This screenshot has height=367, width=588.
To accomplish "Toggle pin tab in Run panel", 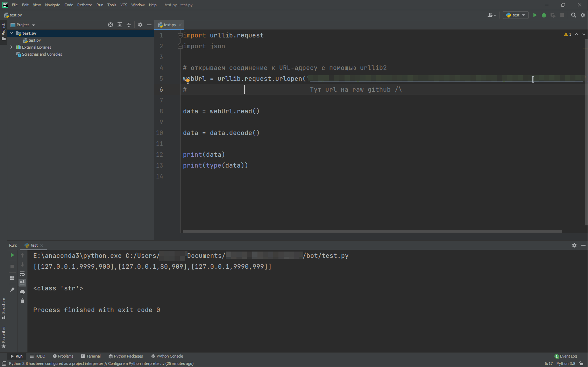I will point(12,290).
